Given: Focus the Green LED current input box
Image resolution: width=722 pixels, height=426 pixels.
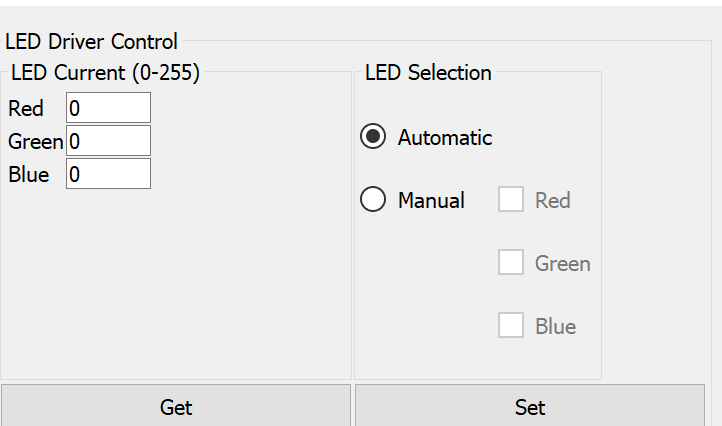Looking at the screenshot, I should click(108, 141).
